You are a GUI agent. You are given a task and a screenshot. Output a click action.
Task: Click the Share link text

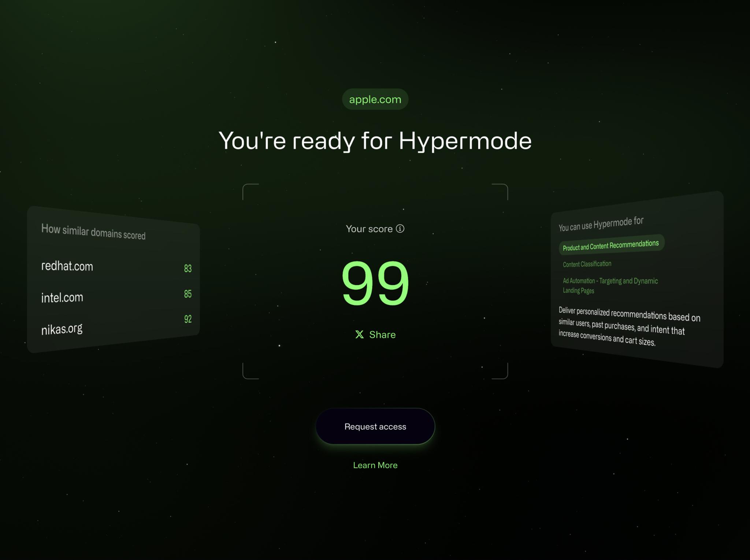click(x=382, y=334)
